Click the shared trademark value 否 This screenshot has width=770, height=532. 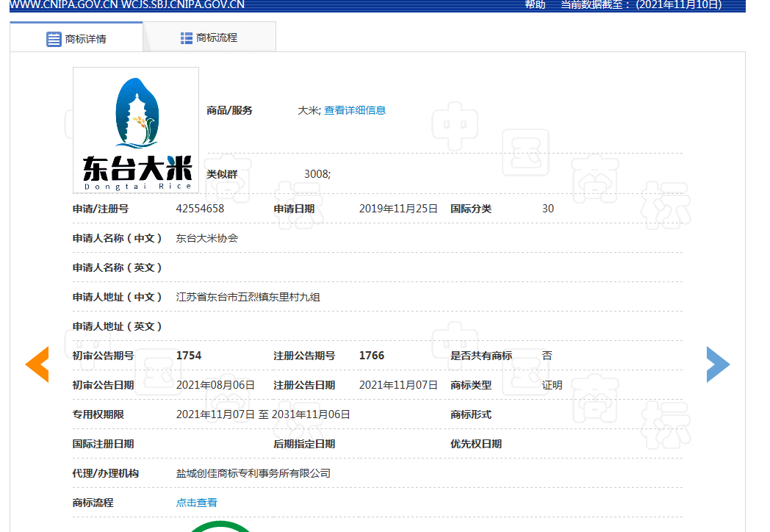pyautogui.click(x=547, y=356)
